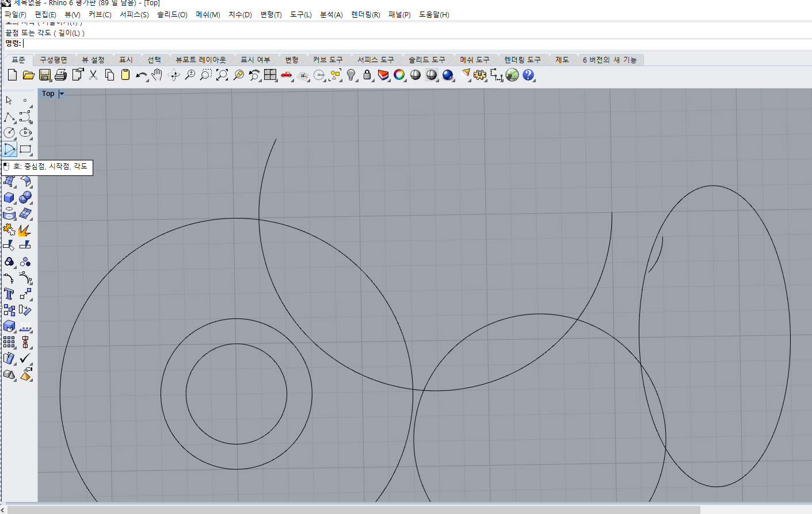The image size is (812, 514).
Task: Click the padlock Lock objects icon
Action: coord(367,75)
